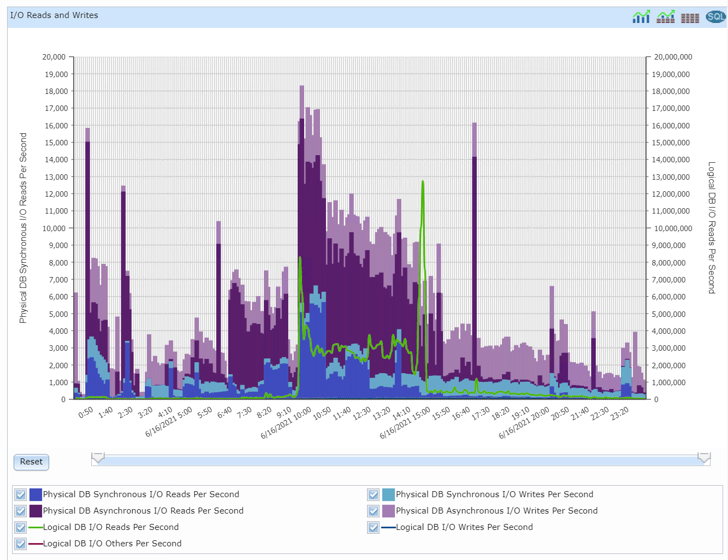Click 'Physical DB Synchronous I/O Reads Per Second' legend label
This screenshot has width=728, height=560.
141,494
